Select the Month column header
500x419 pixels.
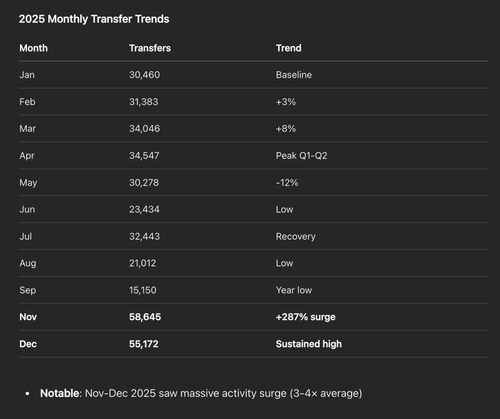(33, 48)
